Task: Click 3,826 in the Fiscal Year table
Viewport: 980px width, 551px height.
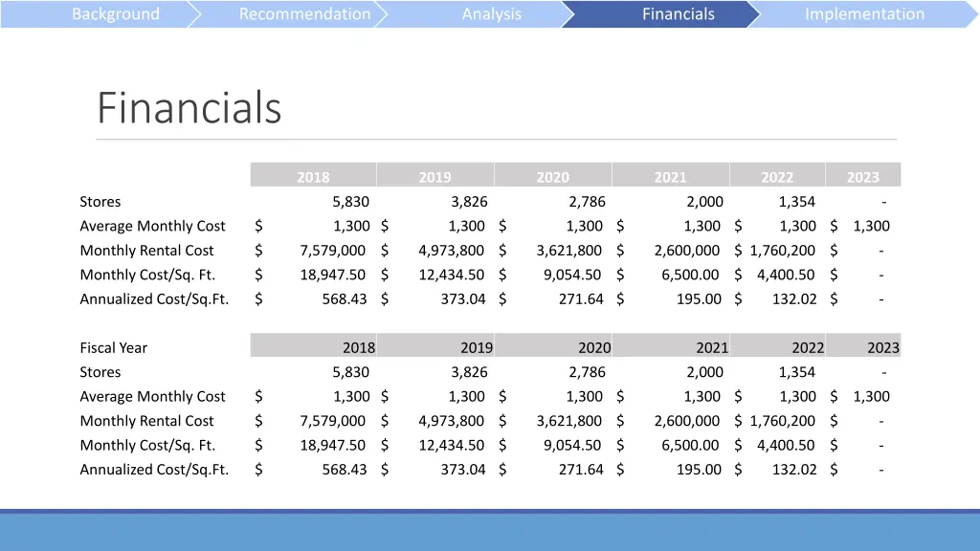Action: point(469,372)
